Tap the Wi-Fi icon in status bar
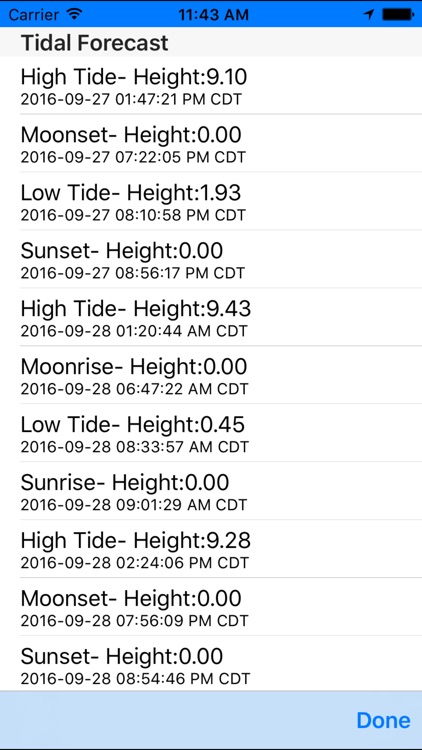Image resolution: width=422 pixels, height=750 pixels. point(74,14)
